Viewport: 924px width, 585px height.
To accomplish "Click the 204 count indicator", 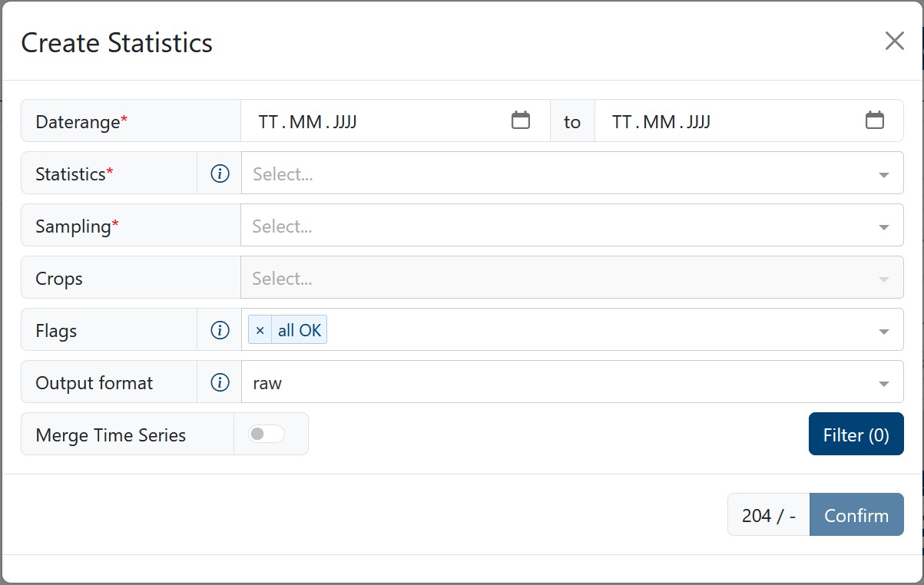I will click(768, 514).
